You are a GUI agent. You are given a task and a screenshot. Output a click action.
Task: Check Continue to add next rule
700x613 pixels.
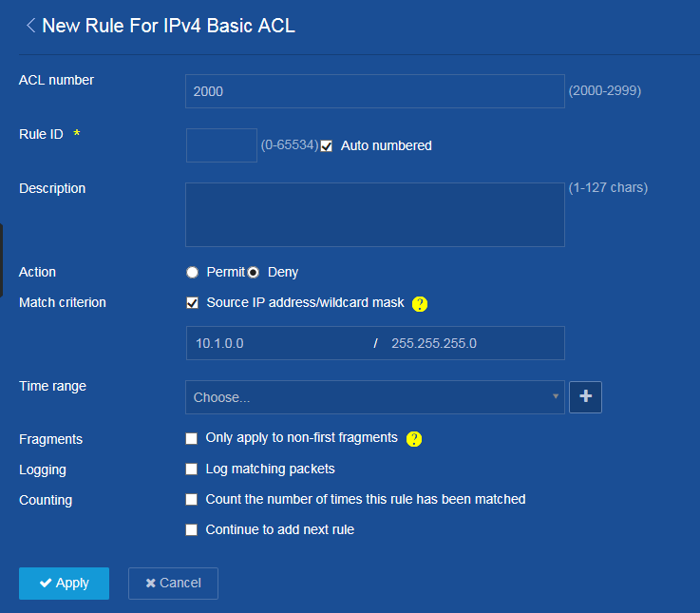point(193,529)
